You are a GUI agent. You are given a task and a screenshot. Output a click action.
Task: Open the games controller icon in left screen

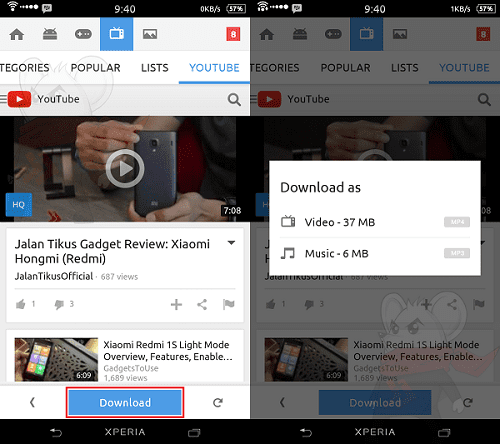(x=83, y=34)
